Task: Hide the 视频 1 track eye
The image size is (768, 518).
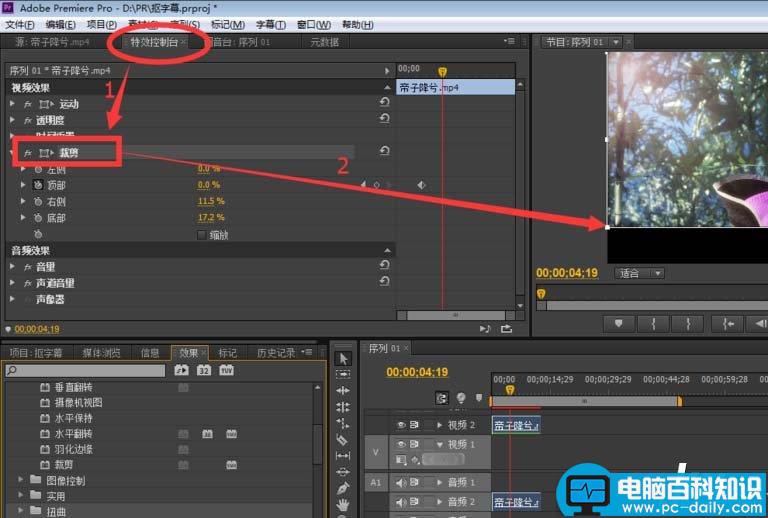Action: coord(401,444)
